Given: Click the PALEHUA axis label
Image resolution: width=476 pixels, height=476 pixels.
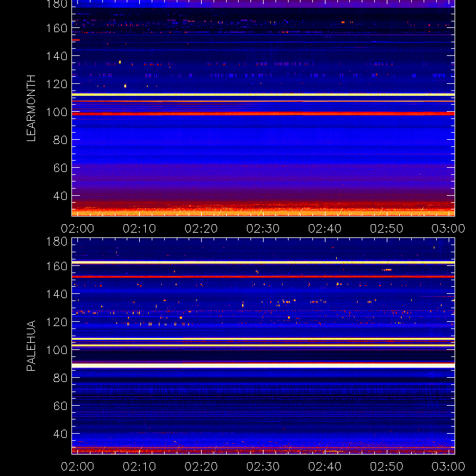Looking at the screenshot, I should pos(31,346).
